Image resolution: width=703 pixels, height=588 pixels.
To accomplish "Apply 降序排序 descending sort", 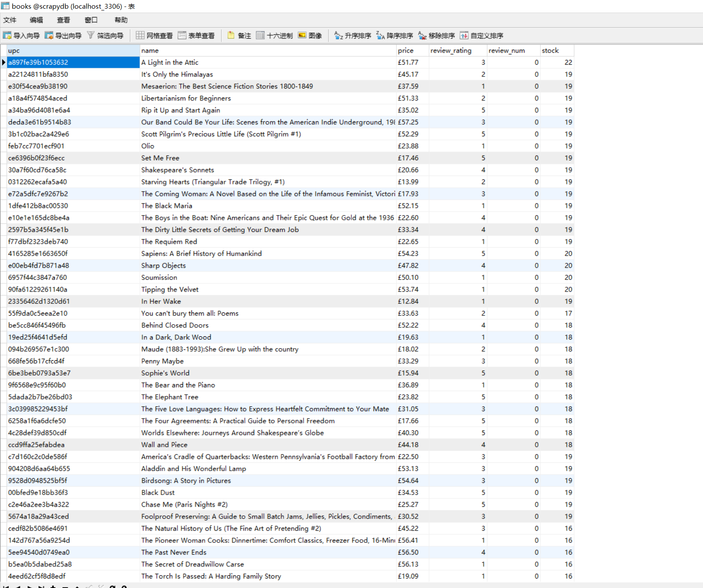I will click(394, 36).
